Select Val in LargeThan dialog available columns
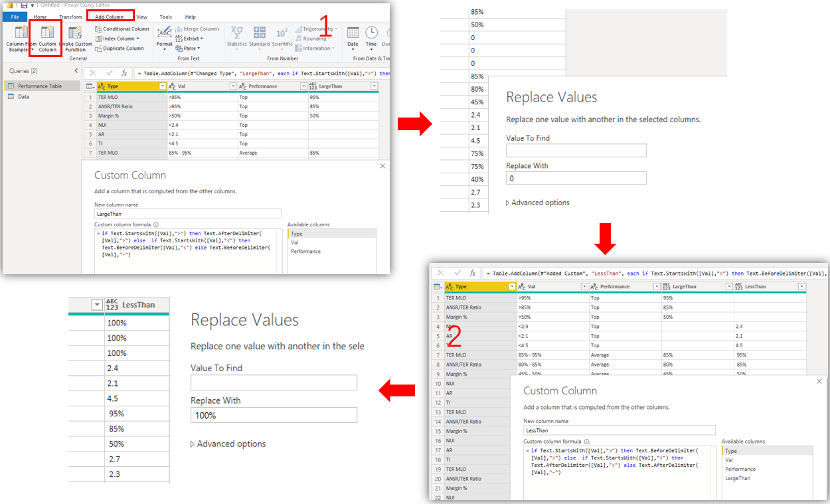This screenshot has height=504, width=830. [295, 242]
